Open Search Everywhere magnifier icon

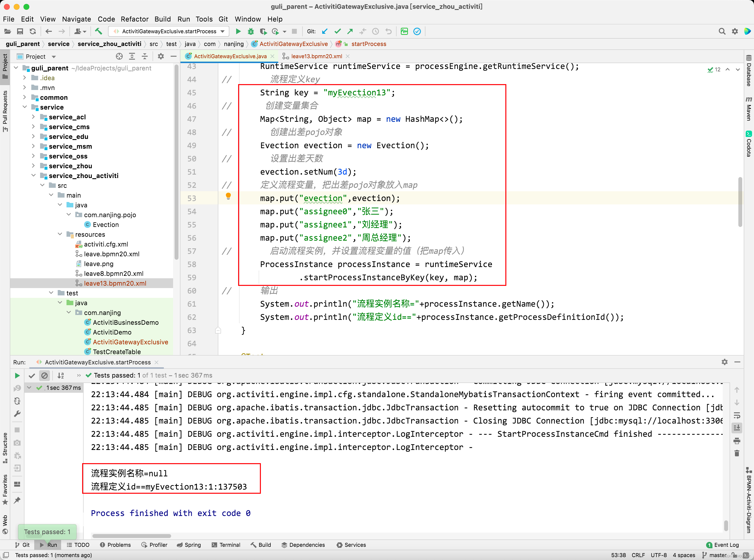pyautogui.click(x=722, y=32)
